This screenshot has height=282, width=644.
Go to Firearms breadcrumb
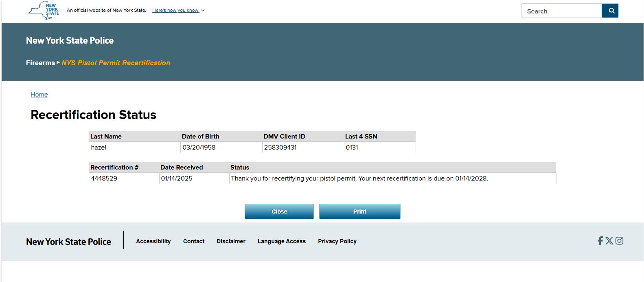40,63
